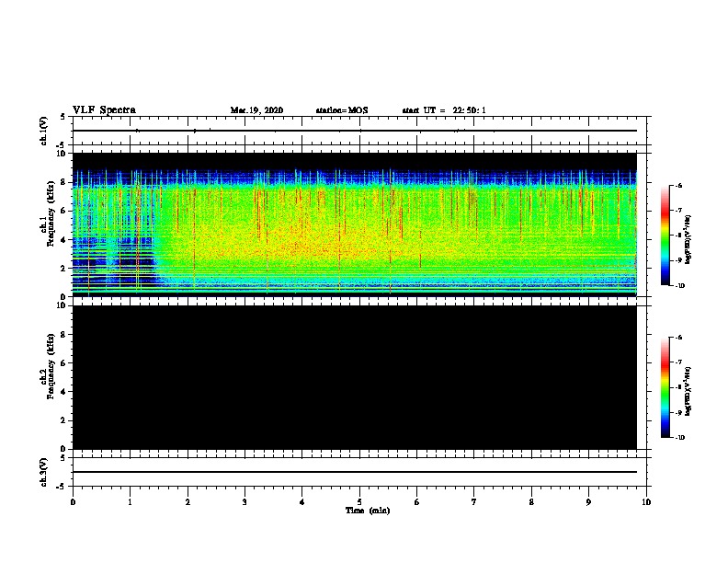Click the time axis tick label "7"
The height and width of the screenshot is (563, 728).
[474, 501]
